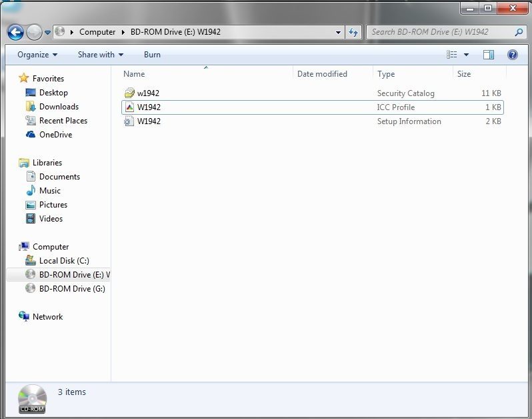Click the BD-ROM Drive (G:) disc icon
Screen dimensions: 532x419
click(x=31, y=288)
